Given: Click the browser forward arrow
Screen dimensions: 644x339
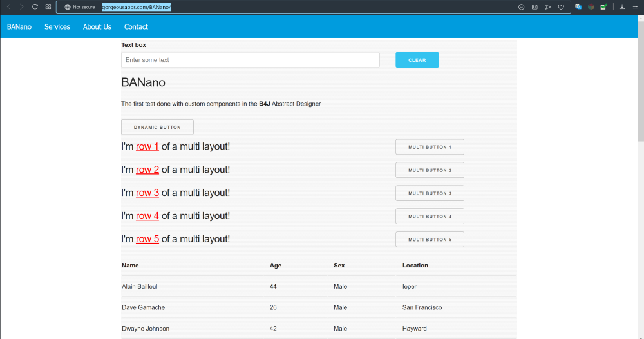Looking at the screenshot, I should click(22, 7).
